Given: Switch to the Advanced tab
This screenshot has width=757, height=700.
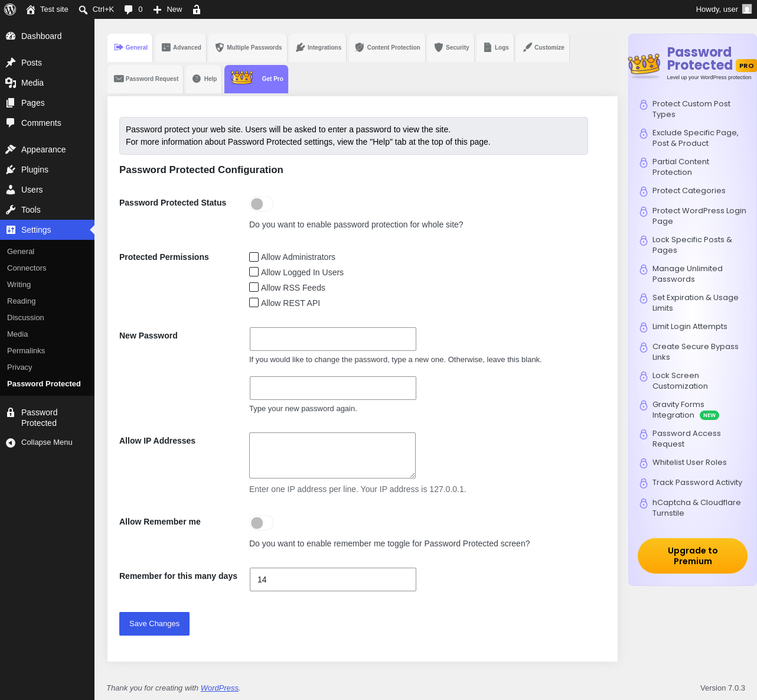Looking at the screenshot, I should coord(181,47).
